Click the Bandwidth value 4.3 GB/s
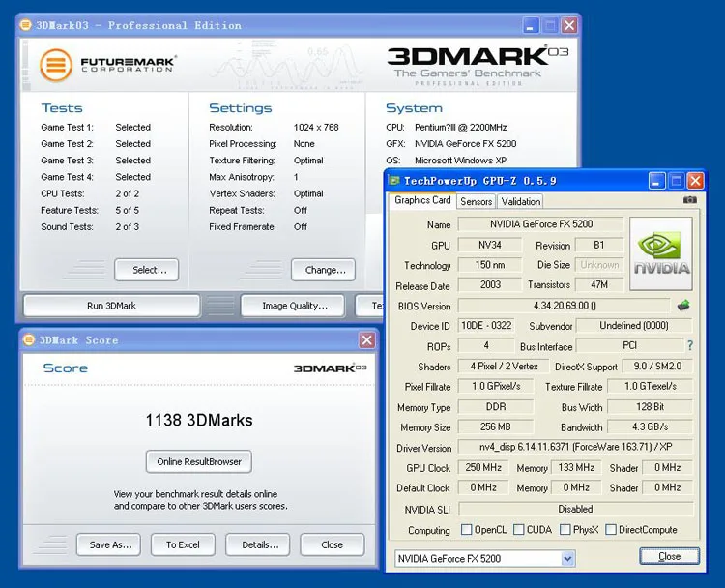725x588 pixels. (x=650, y=426)
